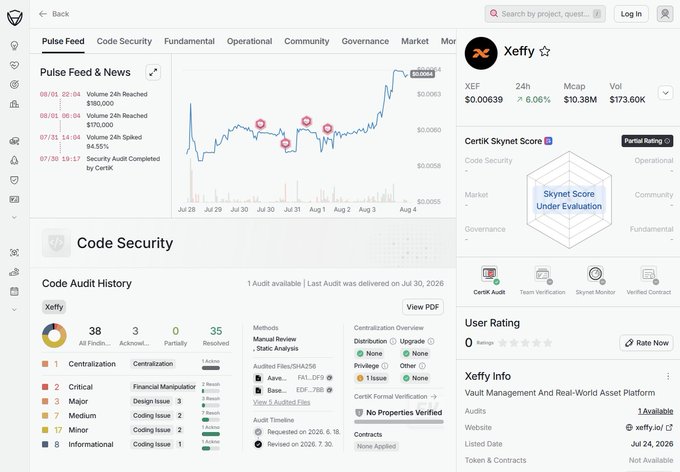Select the Governance tab
680x472 pixels.
coord(365,41)
